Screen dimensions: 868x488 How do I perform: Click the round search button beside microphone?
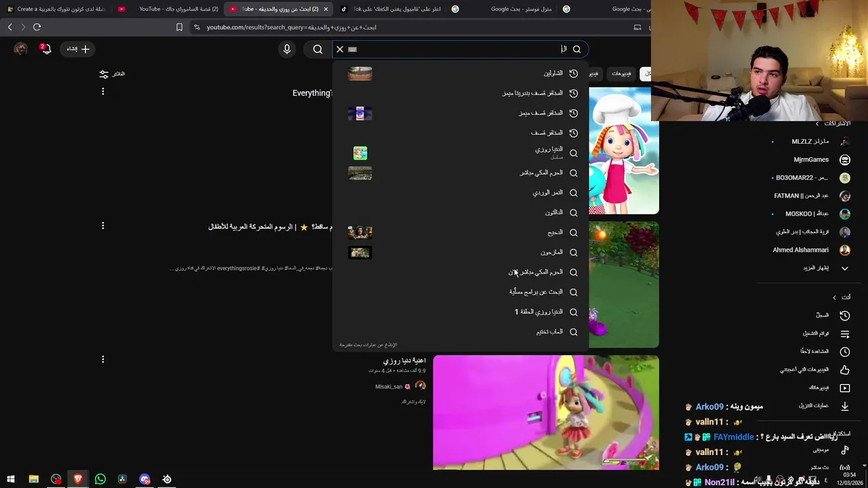[317, 49]
